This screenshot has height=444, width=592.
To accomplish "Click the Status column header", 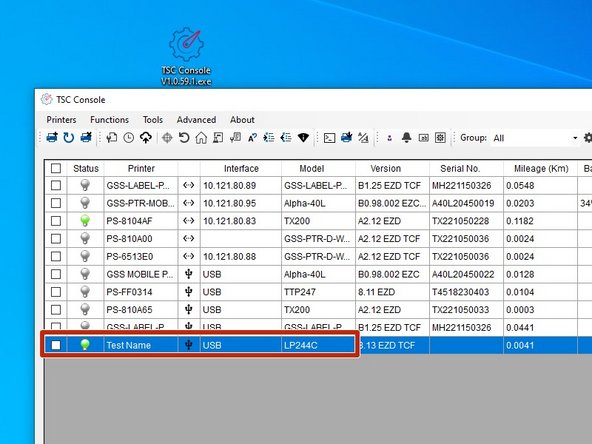I will 86,168.
